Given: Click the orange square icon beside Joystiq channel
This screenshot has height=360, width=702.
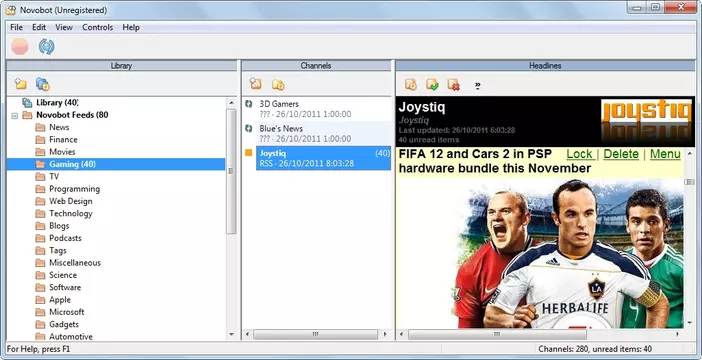Looking at the screenshot, I should [x=249, y=153].
